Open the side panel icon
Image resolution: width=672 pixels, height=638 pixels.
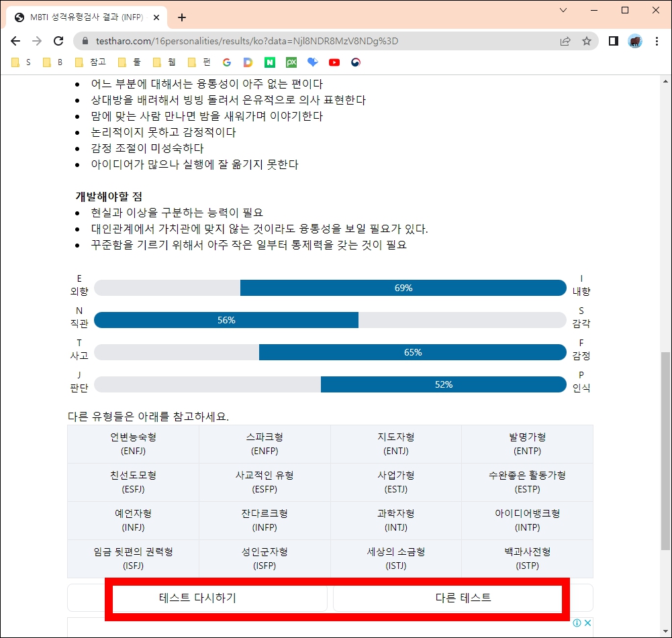pos(613,40)
